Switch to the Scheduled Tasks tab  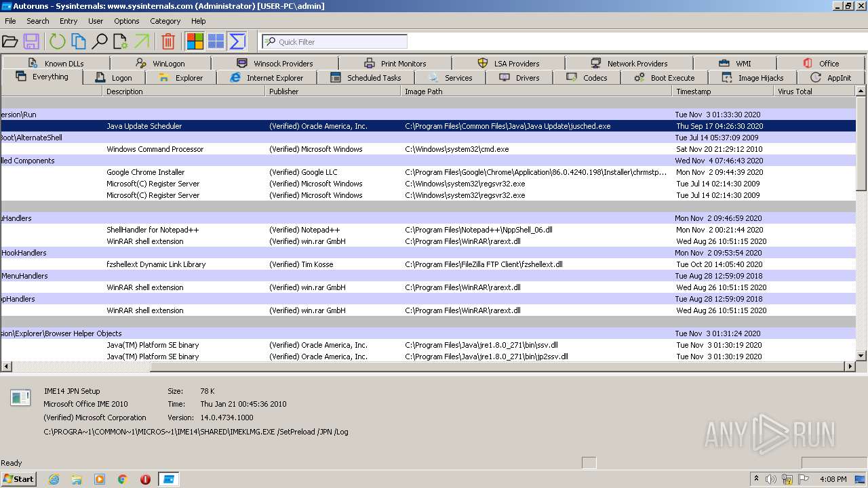[366, 78]
